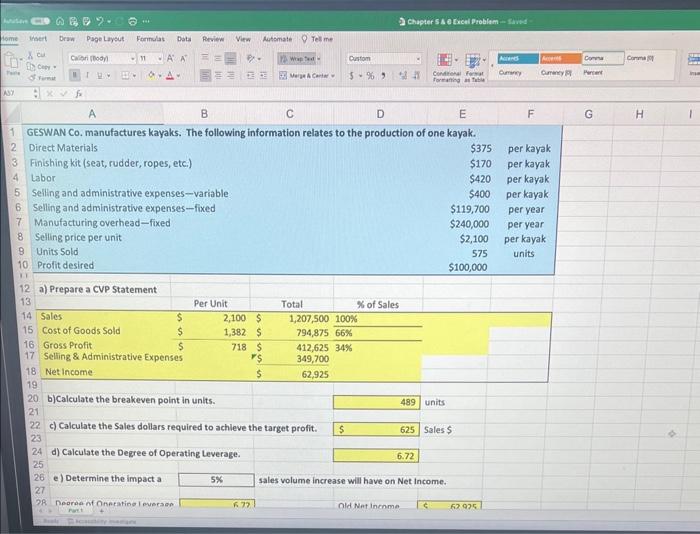The height and width of the screenshot is (534, 700).
Task: Click the Print icon in title bar
Action: [133, 21]
